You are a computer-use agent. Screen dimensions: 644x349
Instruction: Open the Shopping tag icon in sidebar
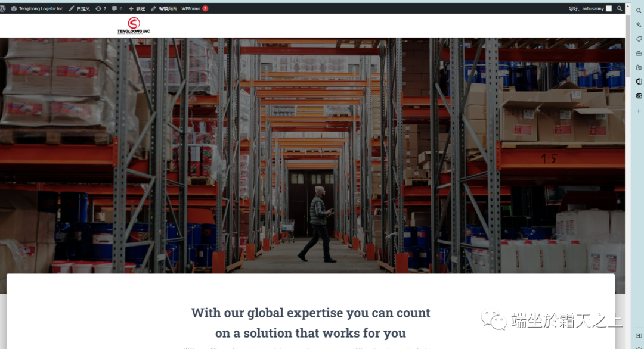pyautogui.click(x=639, y=39)
